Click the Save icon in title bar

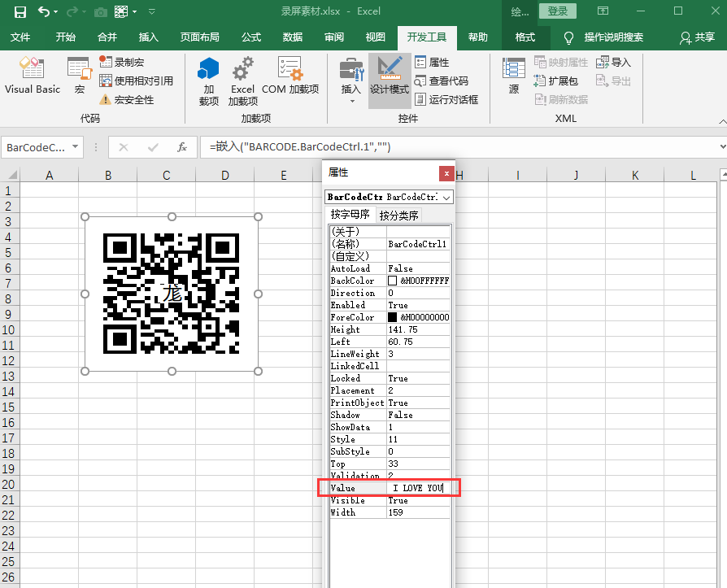(x=20, y=12)
